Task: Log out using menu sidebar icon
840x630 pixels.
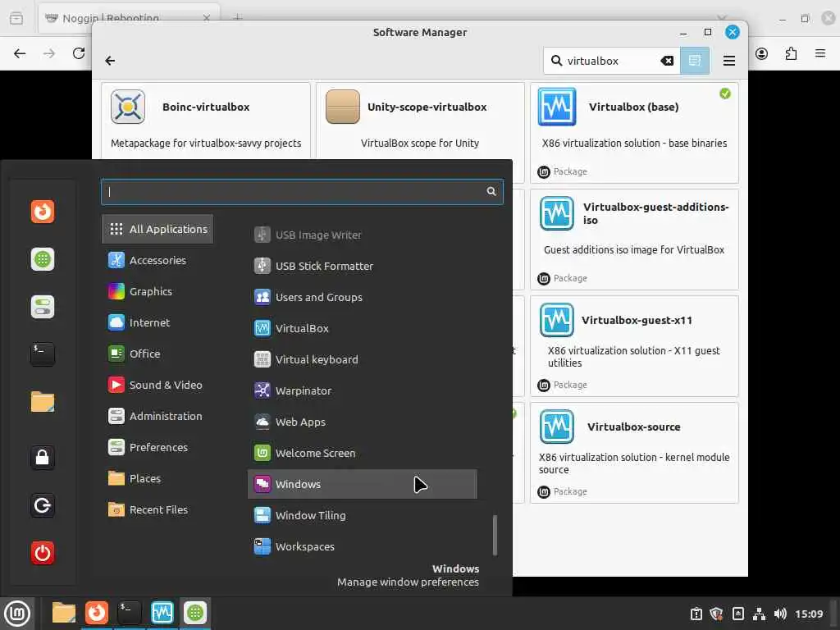Action: (43, 505)
